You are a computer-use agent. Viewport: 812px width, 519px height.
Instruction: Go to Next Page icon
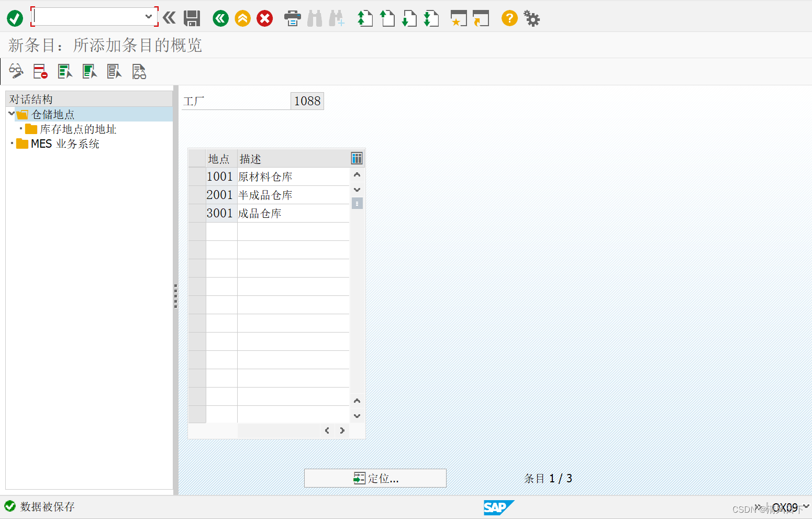[409, 19]
